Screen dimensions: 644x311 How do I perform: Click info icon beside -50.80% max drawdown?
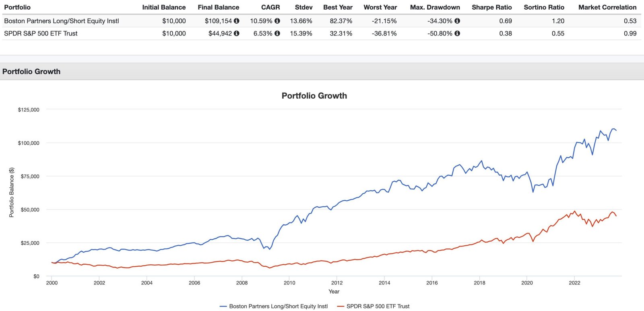coord(457,33)
